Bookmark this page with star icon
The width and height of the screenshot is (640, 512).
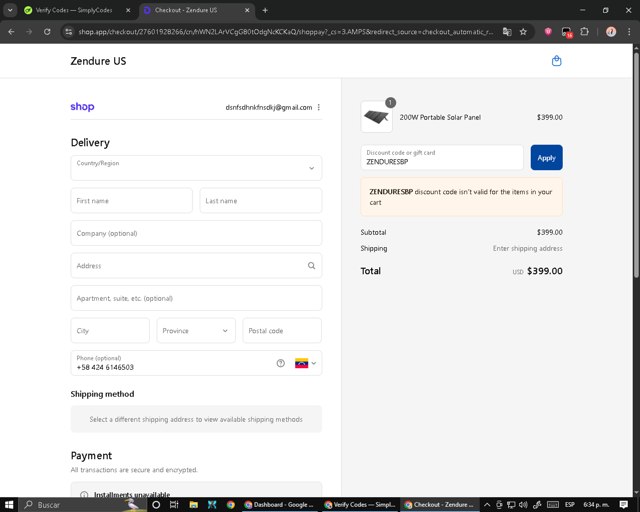[x=523, y=32]
